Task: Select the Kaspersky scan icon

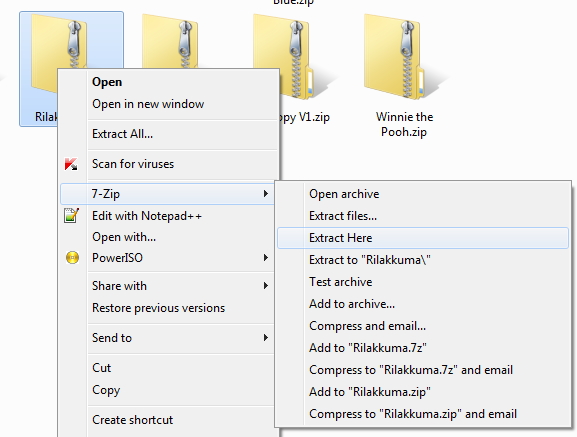Action: click(x=71, y=164)
